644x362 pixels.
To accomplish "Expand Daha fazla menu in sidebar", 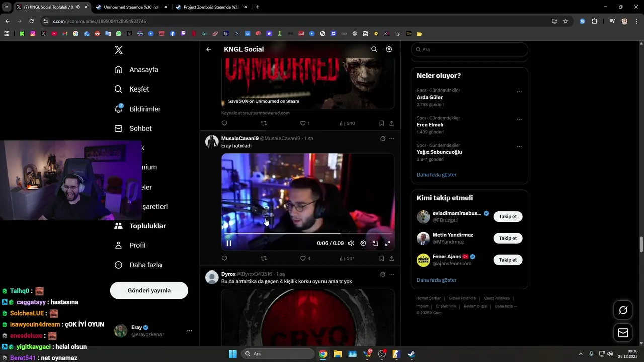I will [138, 265].
